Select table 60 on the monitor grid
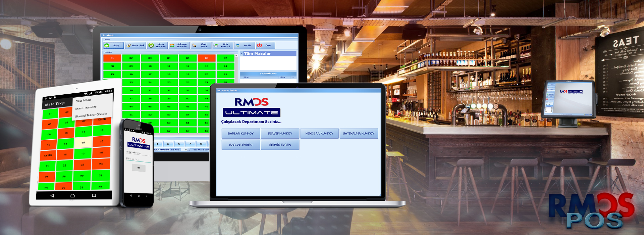Viewport: 644px width, 235px height. tap(169, 123)
